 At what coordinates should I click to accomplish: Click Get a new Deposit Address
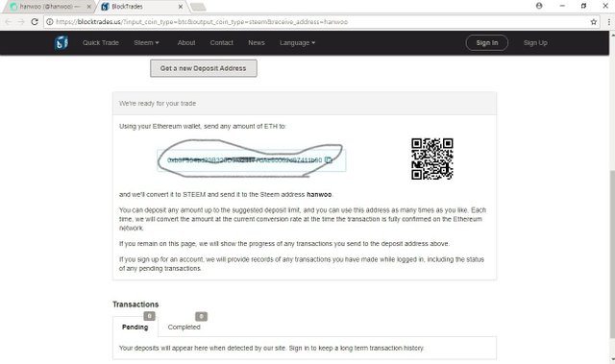point(204,68)
